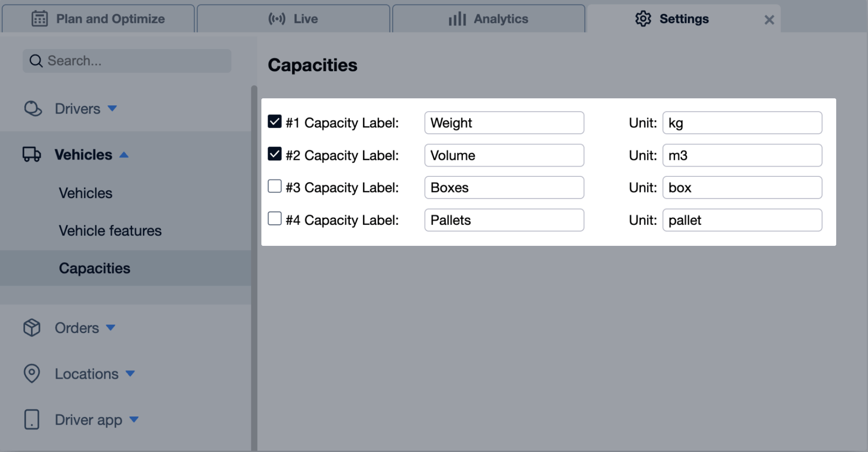Click the Drivers person icon in the sidebar
Screen dimensions: 868x452
point(33,108)
